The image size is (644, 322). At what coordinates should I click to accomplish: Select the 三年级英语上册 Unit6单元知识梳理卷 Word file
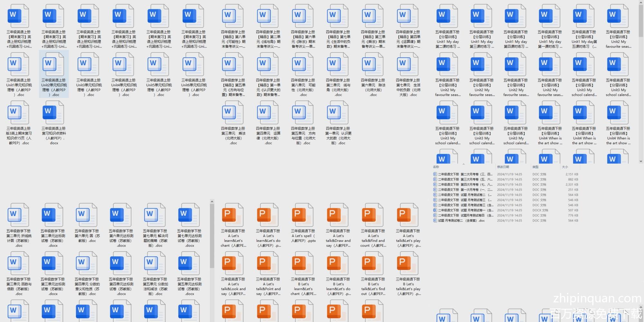coord(194,74)
